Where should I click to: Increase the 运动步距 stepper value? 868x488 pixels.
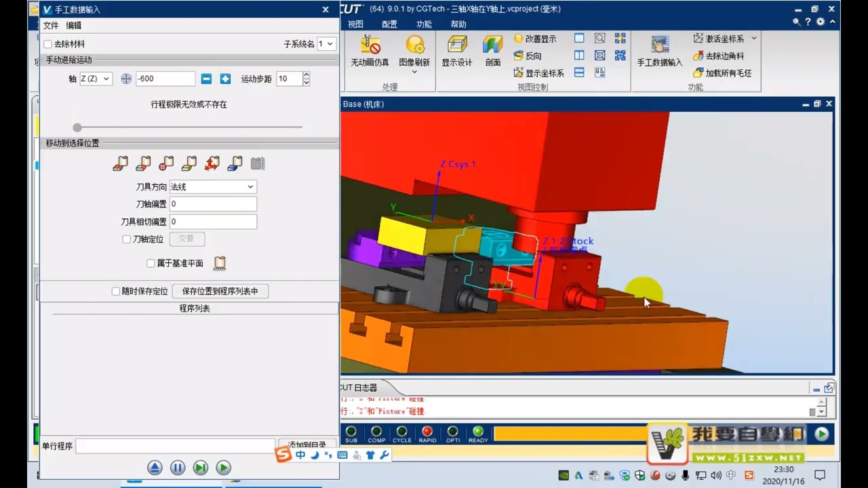307,75
